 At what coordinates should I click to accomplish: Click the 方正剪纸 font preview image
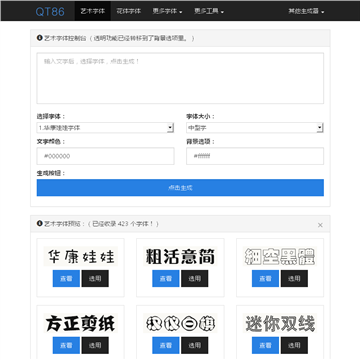point(81,323)
